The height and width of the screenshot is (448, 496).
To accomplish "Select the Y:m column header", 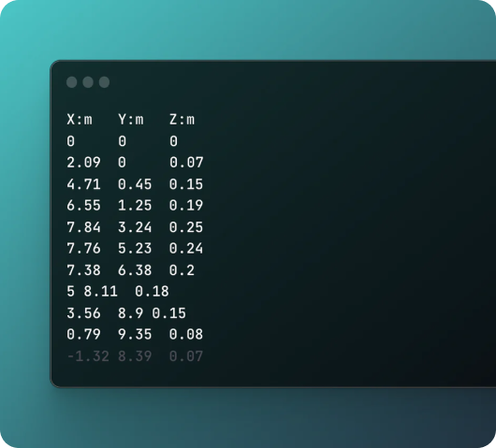I will coord(131,120).
